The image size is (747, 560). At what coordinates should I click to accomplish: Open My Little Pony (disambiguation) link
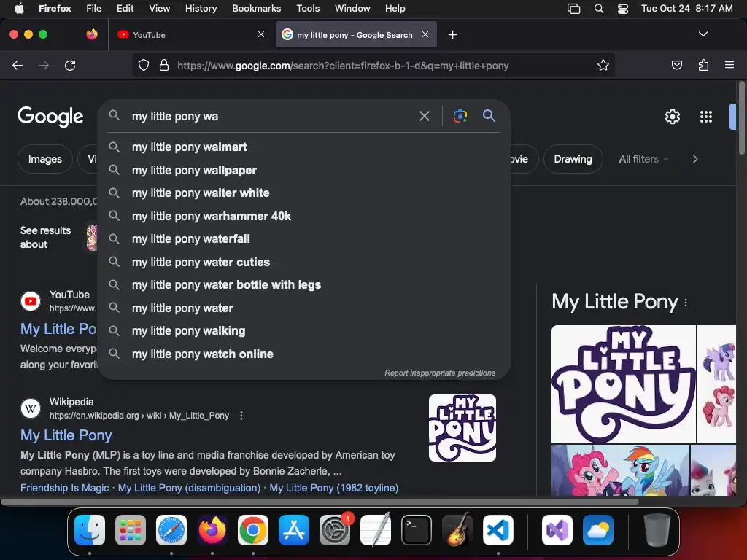189,488
